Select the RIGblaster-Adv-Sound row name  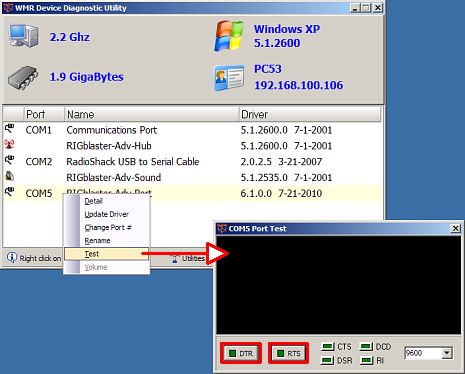(114, 177)
